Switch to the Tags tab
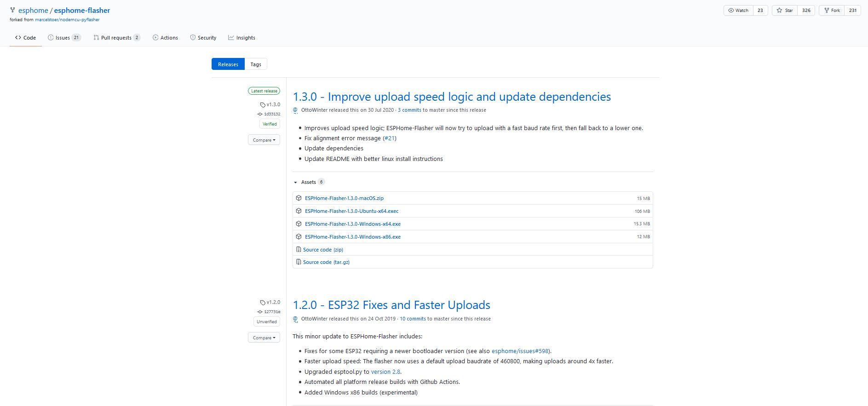Image resolution: width=868 pixels, height=406 pixels. (x=256, y=64)
